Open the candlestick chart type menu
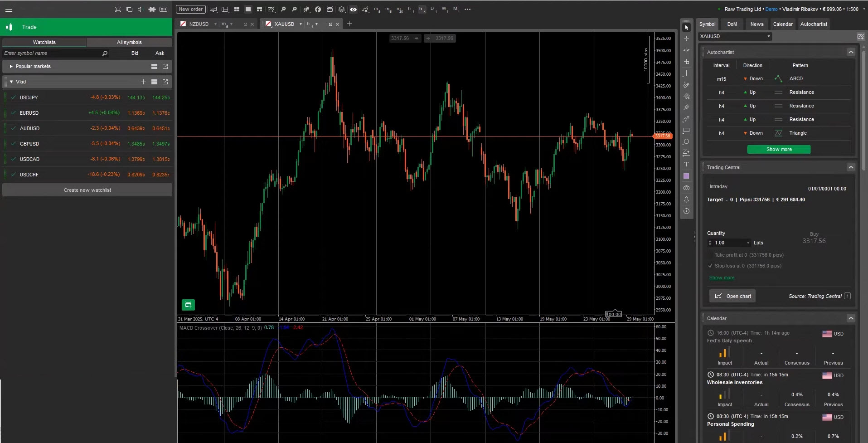Screen dimensions: 868x443 coord(306,9)
